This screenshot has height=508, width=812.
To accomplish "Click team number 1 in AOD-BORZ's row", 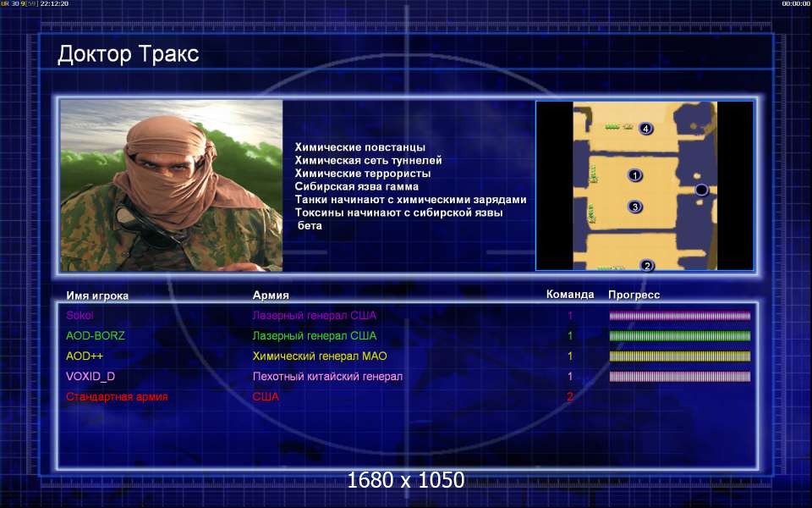I will (570, 336).
